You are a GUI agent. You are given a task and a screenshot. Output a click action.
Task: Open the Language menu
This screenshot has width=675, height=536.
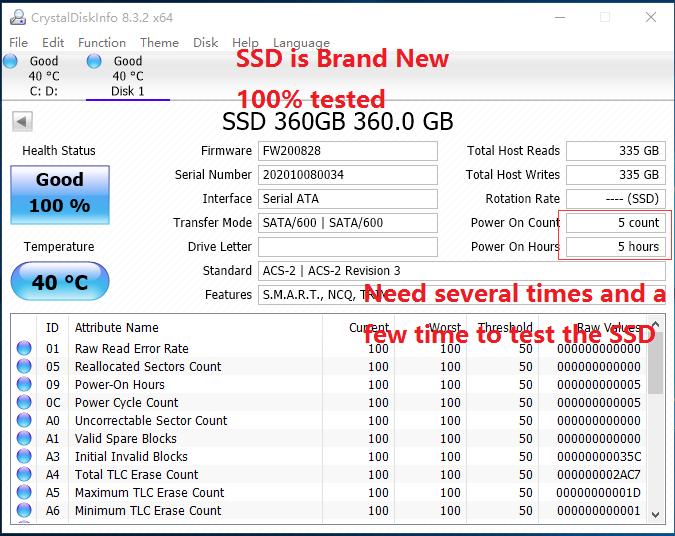point(301,43)
